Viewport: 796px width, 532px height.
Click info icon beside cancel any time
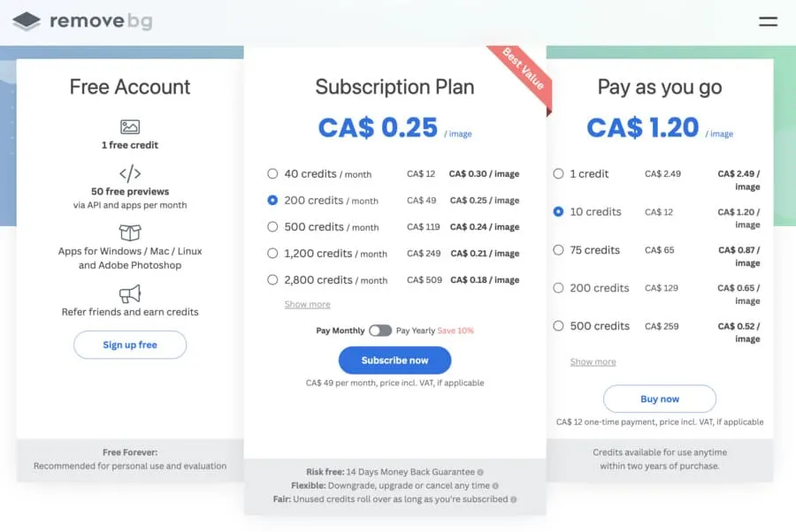point(495,486)
